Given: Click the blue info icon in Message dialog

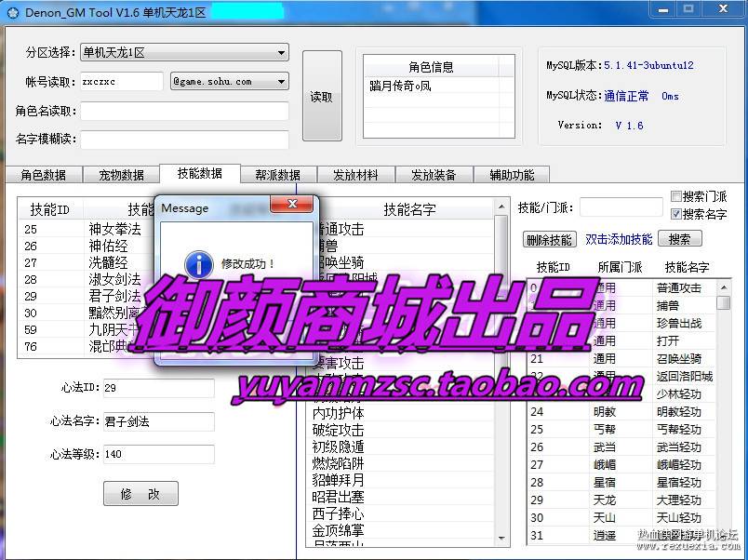Looking at the screenshot, I should click(198, 264).
